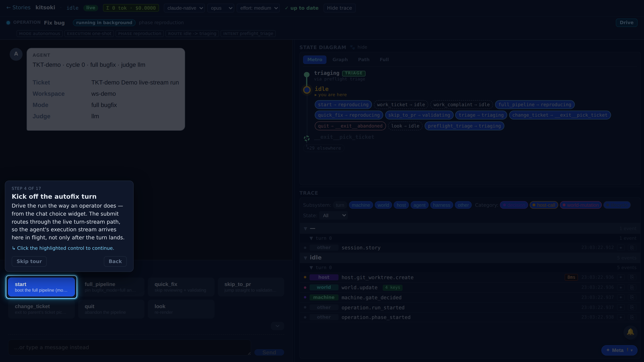
Task: Expand host.git_worktree.create with plus icon
Action: click(x=621, y=277)
